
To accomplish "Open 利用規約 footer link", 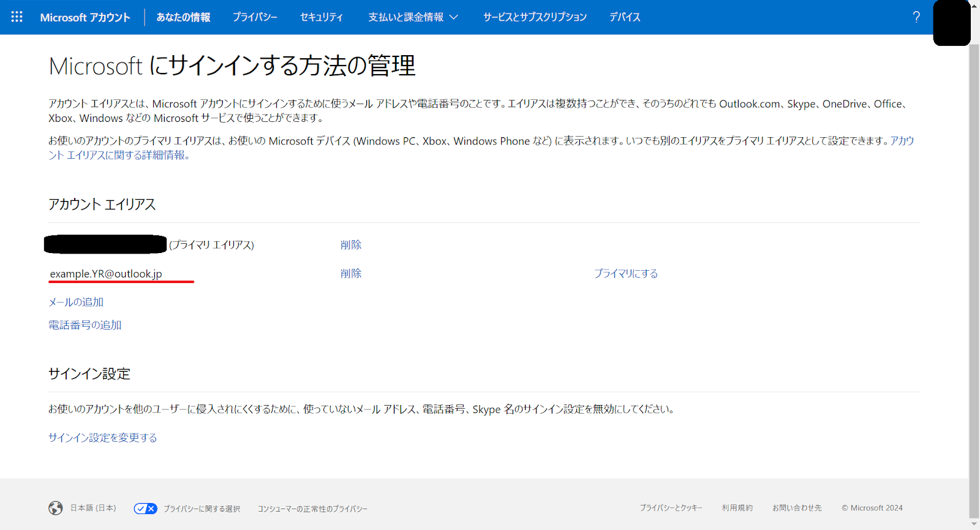I will (737, 508).
